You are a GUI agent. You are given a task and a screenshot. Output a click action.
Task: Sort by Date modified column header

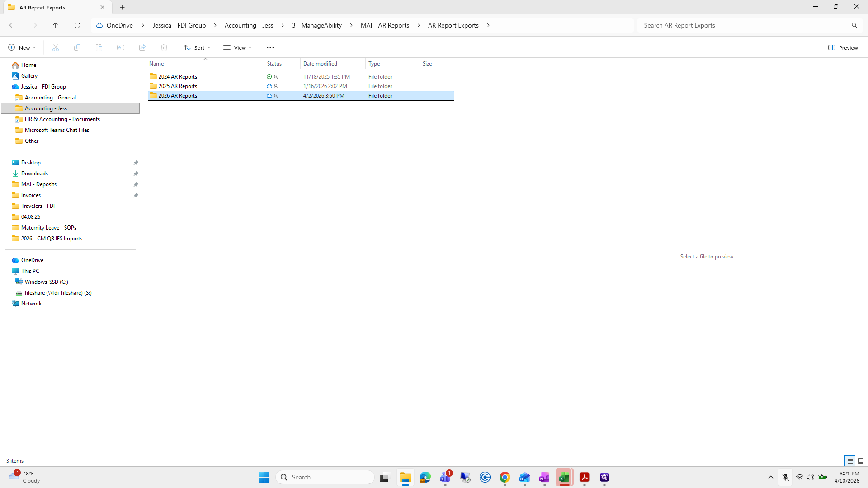[x=320, y=64]
